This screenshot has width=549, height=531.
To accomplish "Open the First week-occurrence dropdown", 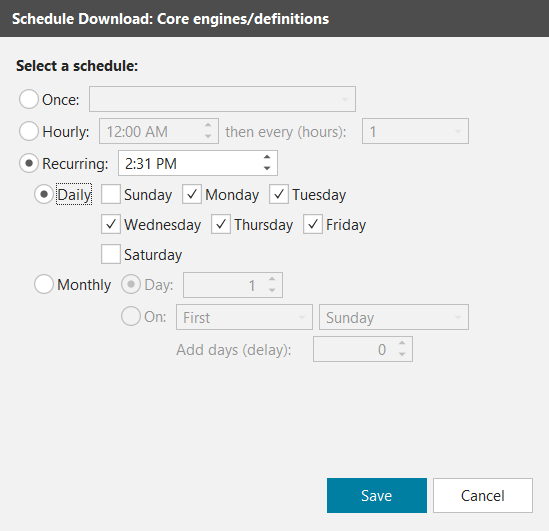I will click(x=244, y=317).
